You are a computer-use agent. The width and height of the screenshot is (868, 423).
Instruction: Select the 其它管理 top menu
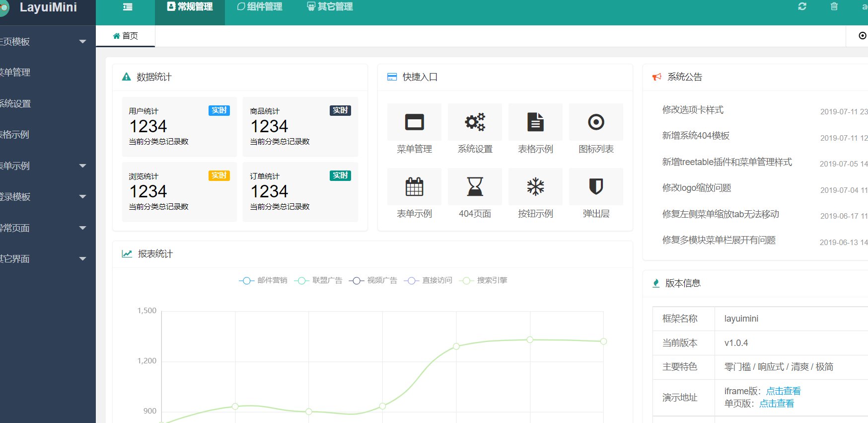[330, 7]
